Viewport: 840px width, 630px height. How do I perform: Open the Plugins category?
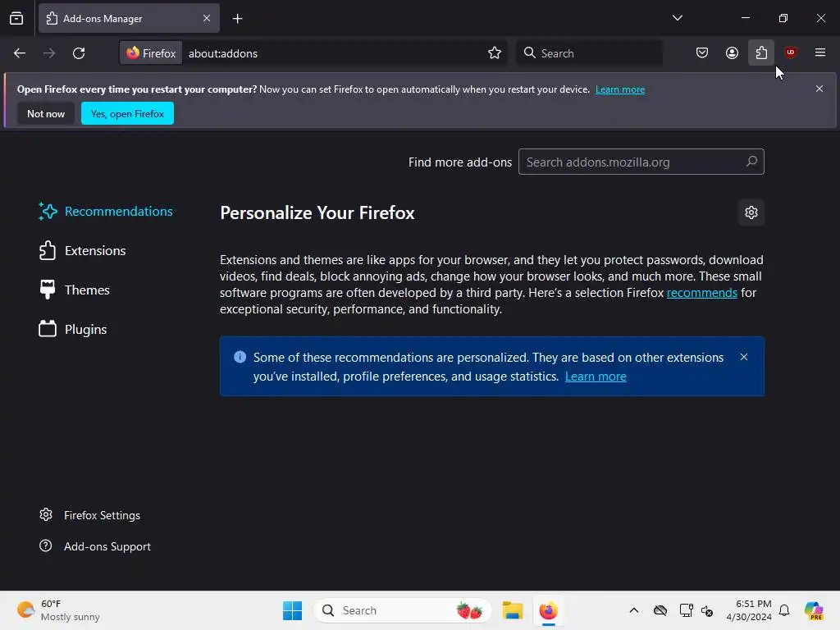73,330
